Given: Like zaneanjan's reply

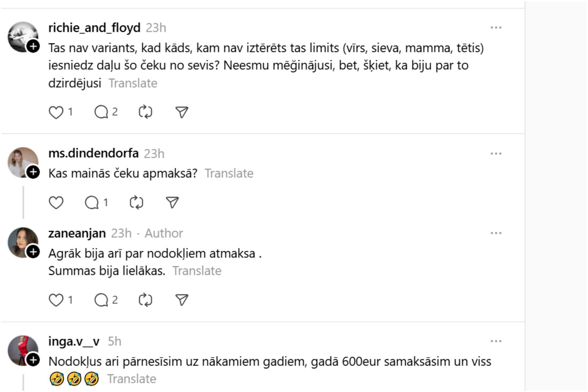Looking at the screenshot, I should pyautogui.click(x=56, y=300).
